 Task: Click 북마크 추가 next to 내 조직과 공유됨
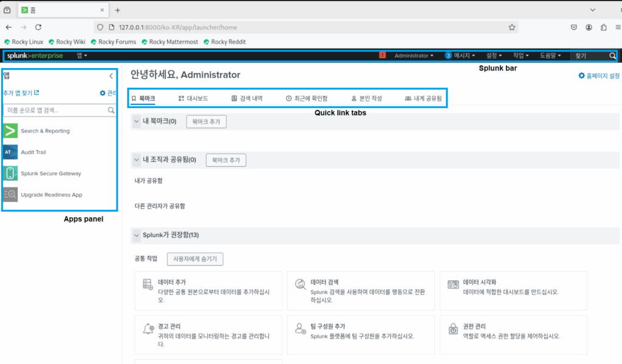tap(226, 160)
